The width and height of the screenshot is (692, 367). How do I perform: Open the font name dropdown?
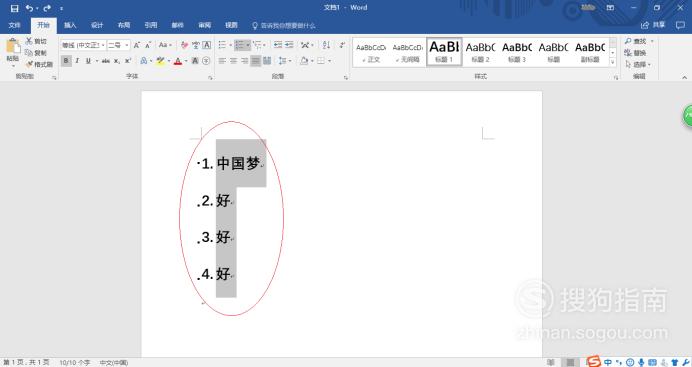[x=103, y=45]
